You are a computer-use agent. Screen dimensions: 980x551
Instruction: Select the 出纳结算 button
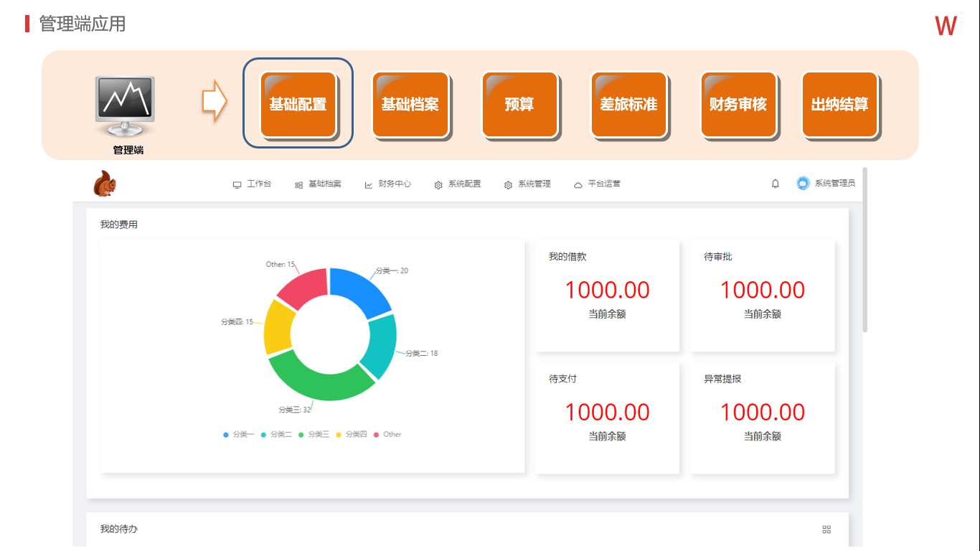[839, 104]
